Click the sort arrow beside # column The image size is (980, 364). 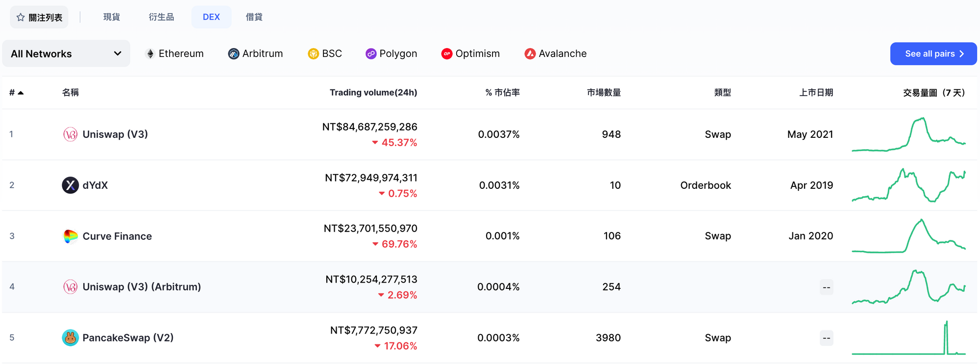[x=21, y=93]
